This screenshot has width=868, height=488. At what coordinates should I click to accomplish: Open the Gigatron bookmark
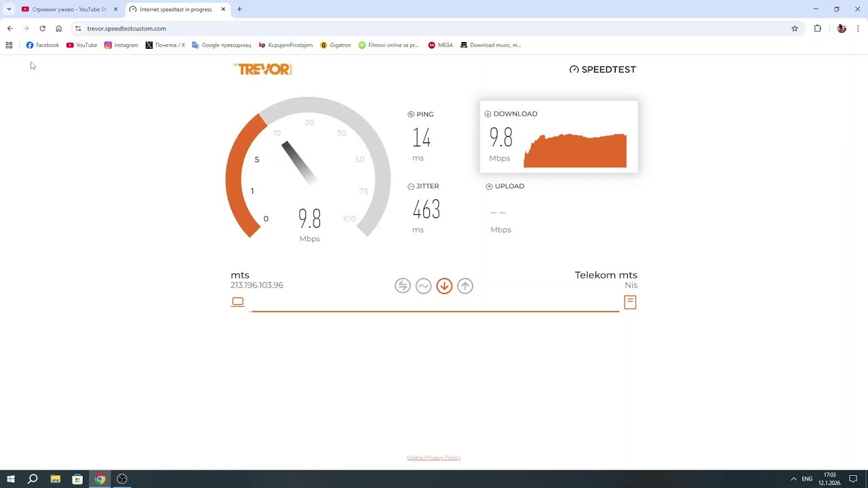click(336, 45)
